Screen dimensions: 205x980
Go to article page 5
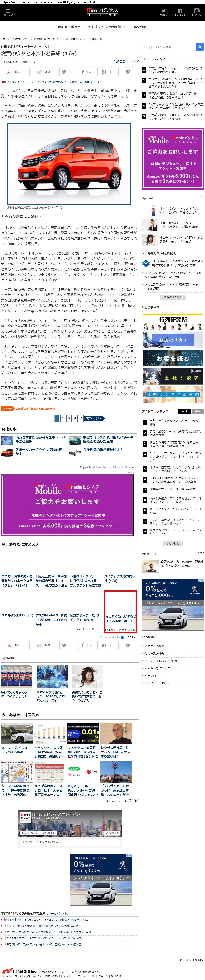point(81,418)
